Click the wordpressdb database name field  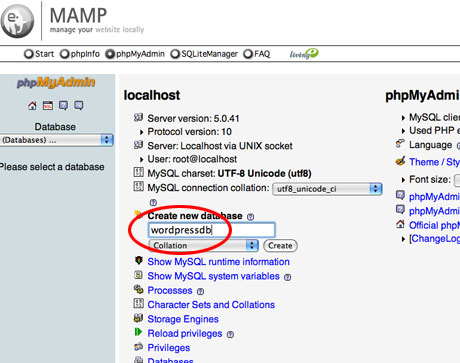coord(212,230)
